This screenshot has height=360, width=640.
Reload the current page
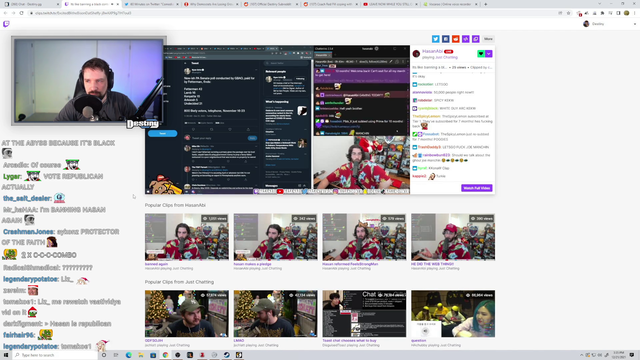21,13
